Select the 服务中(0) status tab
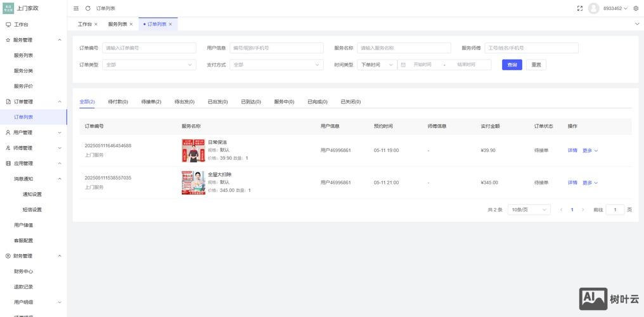Screen dimensions: 644x317 [284, 101]
